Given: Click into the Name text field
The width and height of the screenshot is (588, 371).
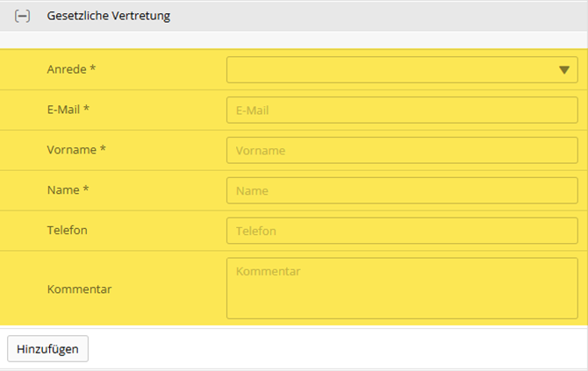Looking at the screenshot, I should [402, 191].
